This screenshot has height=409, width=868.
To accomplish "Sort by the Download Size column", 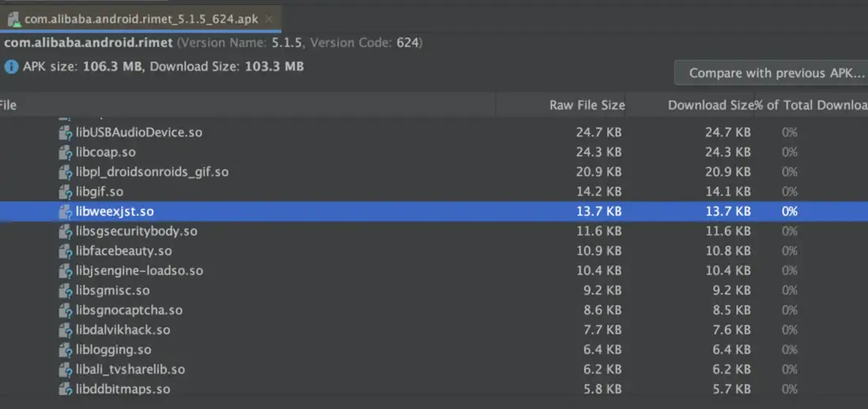I will [709, 105].
